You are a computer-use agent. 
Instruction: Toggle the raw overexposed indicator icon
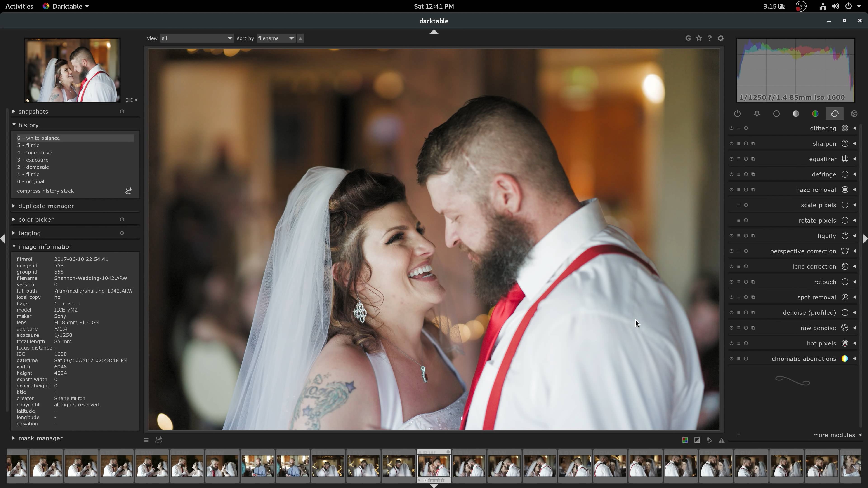685,440
